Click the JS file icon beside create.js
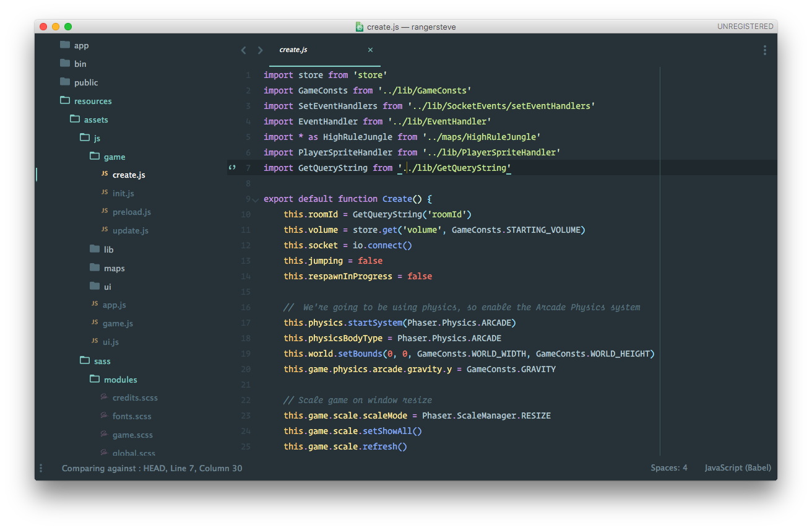The width and height of the screenshot is (812, 530). tap(105, 175)
